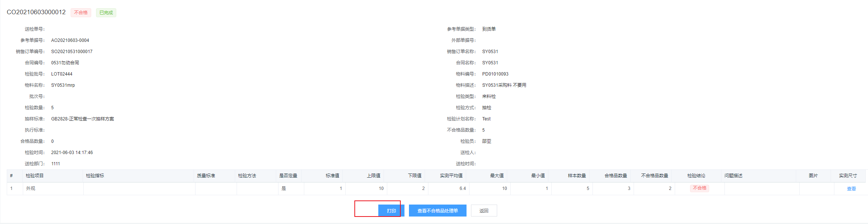Click the red 不合格 tag beside document number
The height and width of the screenshot is (224, 868).
[x=81, y=13]
